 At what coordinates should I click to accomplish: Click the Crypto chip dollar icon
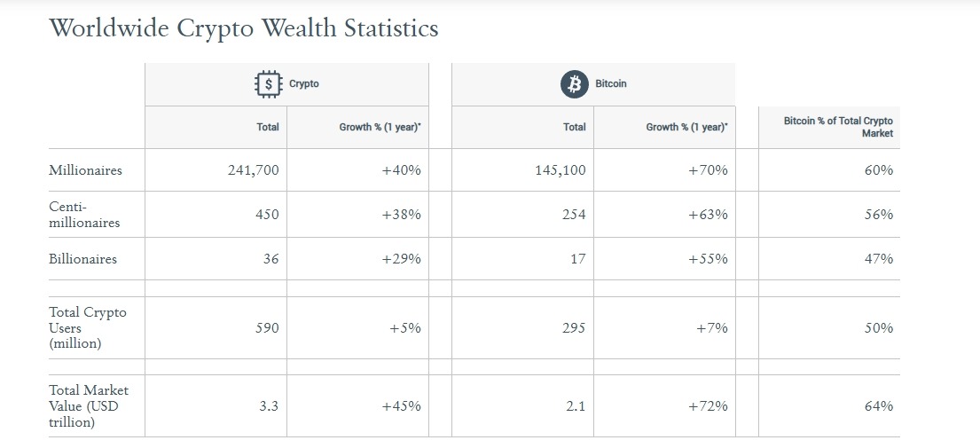268,84
